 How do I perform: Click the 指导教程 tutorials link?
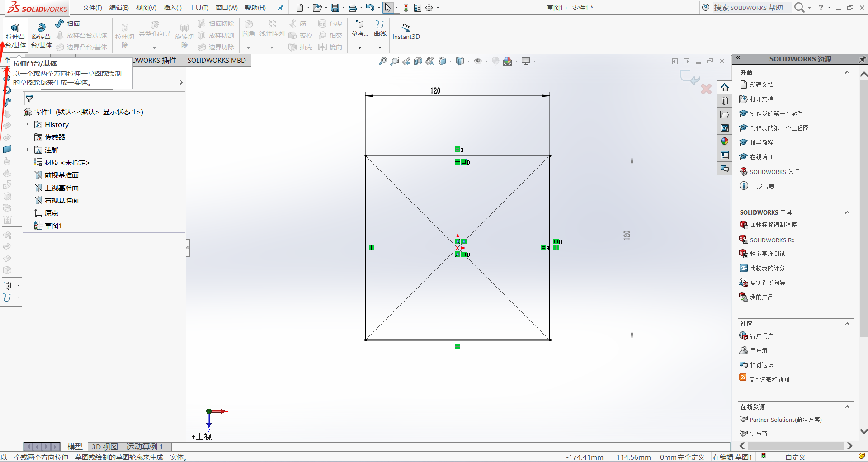click(761, 142)
